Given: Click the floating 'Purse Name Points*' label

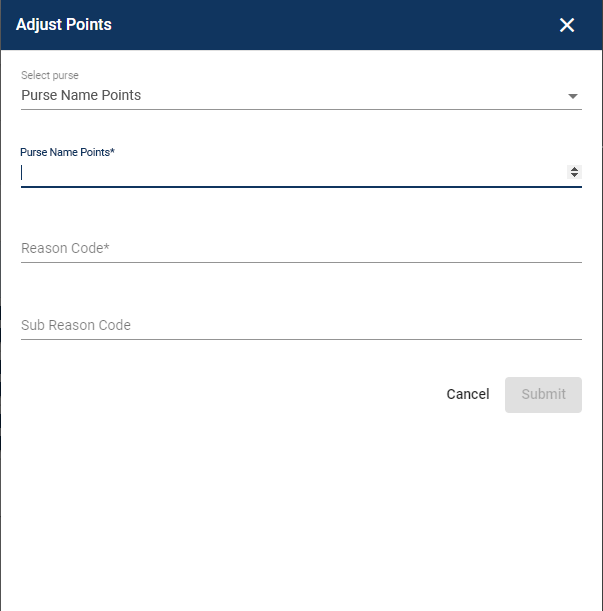Looking at the screenshot, I should [68, 152].
